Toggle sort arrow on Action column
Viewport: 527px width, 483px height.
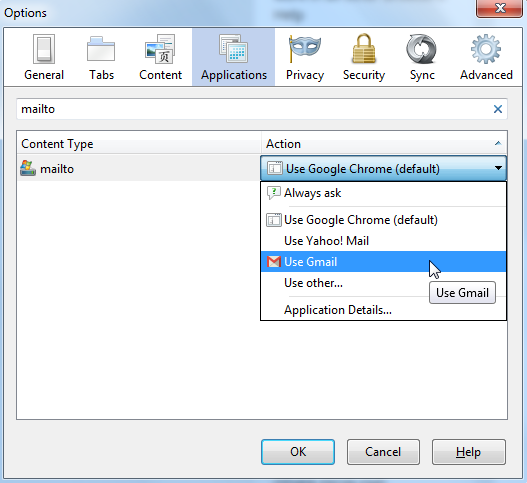498,144
